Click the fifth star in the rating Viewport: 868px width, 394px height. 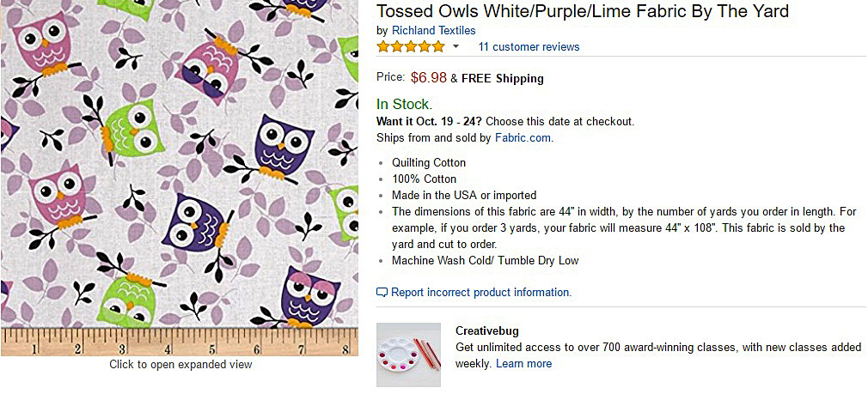point(438,46)
